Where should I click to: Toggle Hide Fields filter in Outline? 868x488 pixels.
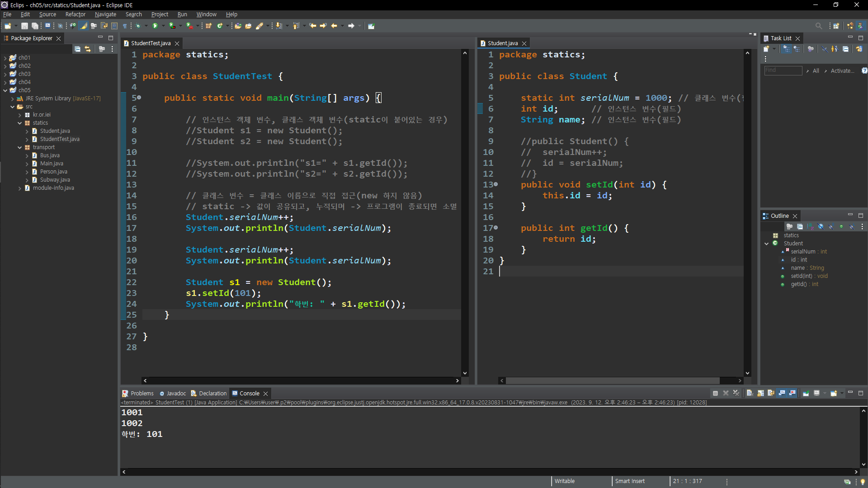coord(821,226)
